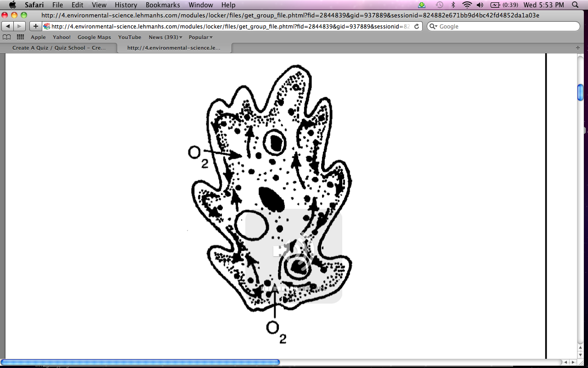Open the Reading List book icon
588x368 pixels.
(x=6, y=37)
